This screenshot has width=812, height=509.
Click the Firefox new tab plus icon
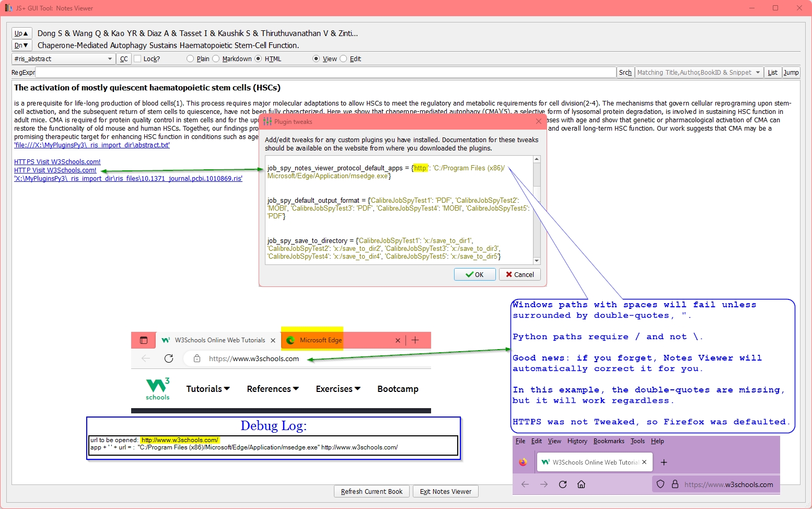[664, 462]
